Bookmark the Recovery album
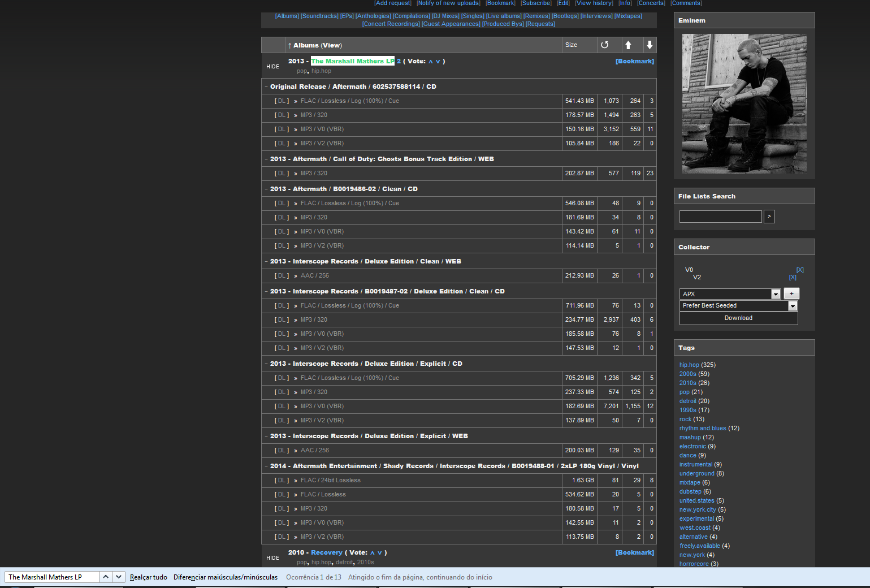This screenshot has height=588, width=870. [x=635, y=552]
